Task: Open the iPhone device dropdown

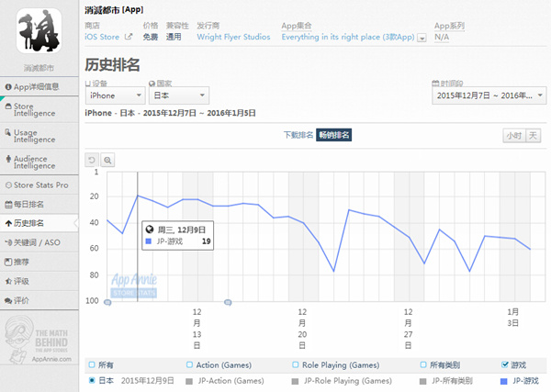Action: pos(116,95)
